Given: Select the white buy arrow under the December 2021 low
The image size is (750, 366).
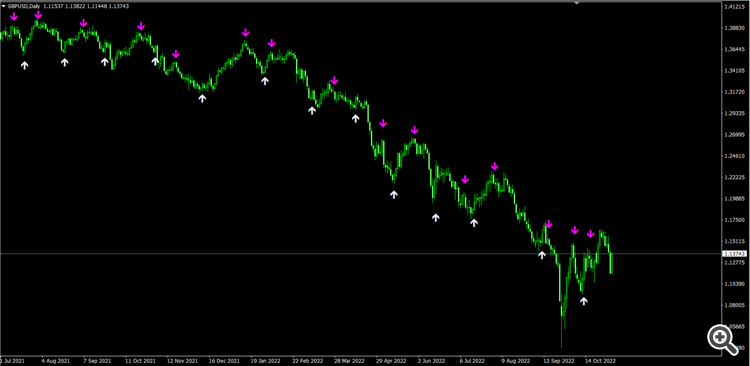Looking at the screenshot, I should point(202,98).
